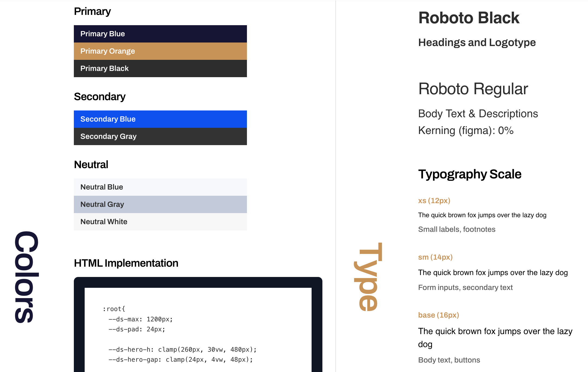Click the Primary section heading

click(92, 11)
